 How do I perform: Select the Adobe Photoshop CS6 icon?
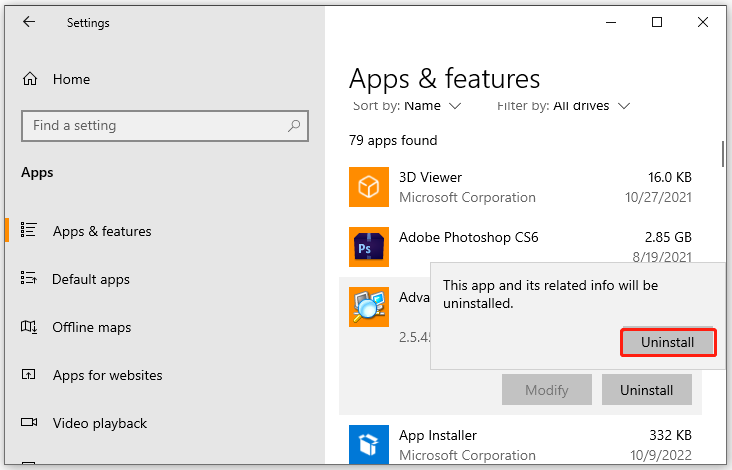tap(369, 247)
